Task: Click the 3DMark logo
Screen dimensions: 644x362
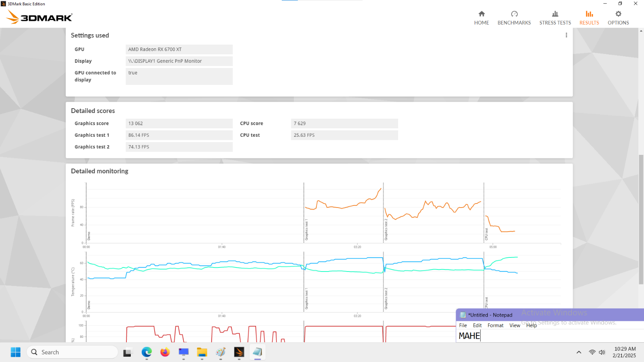Action: tap(39, 17)
